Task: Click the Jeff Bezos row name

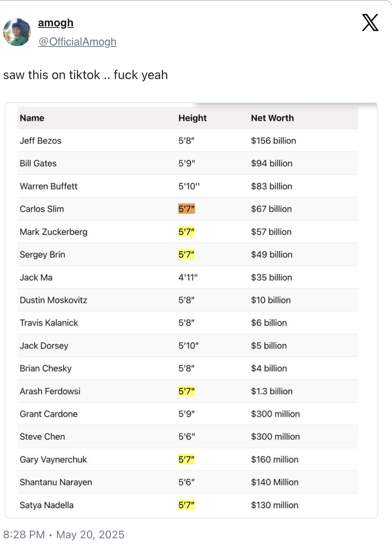Action: 41,141
